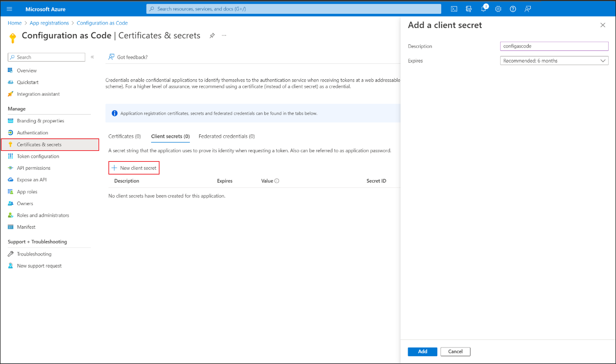Image resolution: width=616 pixels, height=364 pixels.
Task: Open portal settings gear icon
Action: pos(498,9)
